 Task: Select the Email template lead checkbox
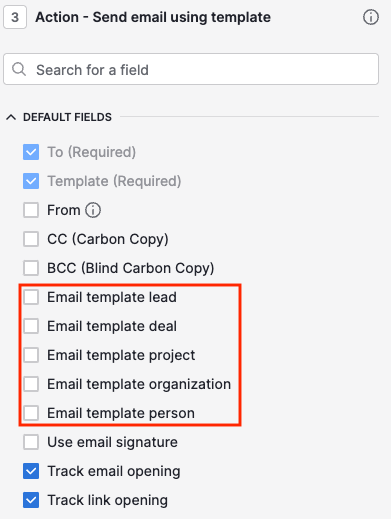point(31,297)
